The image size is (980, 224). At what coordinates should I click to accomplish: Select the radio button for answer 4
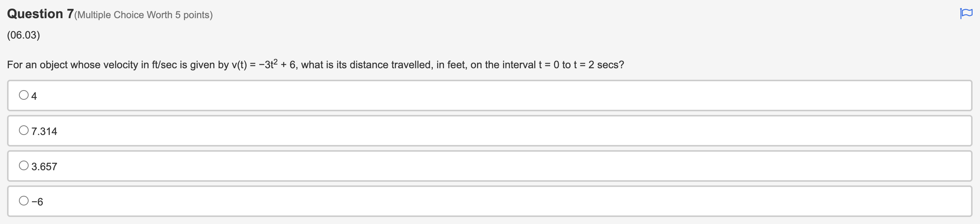(x=23, y=95)
